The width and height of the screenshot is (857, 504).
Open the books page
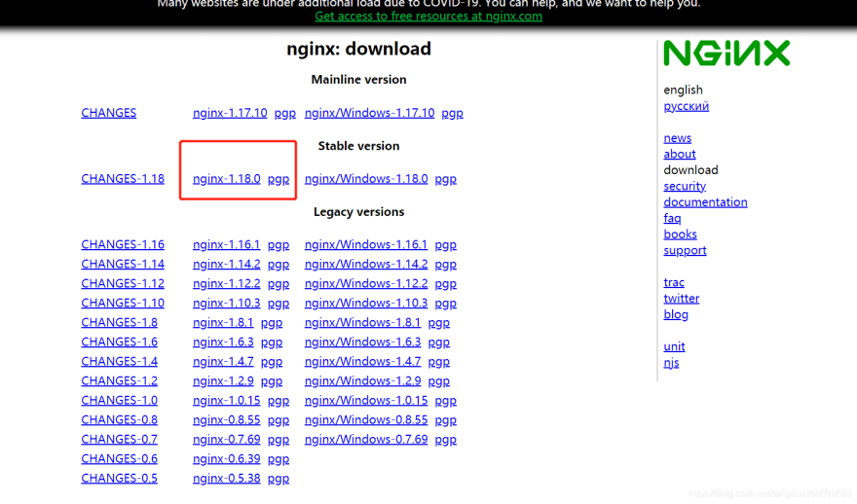pyautogui.click(x=681, y=234)
